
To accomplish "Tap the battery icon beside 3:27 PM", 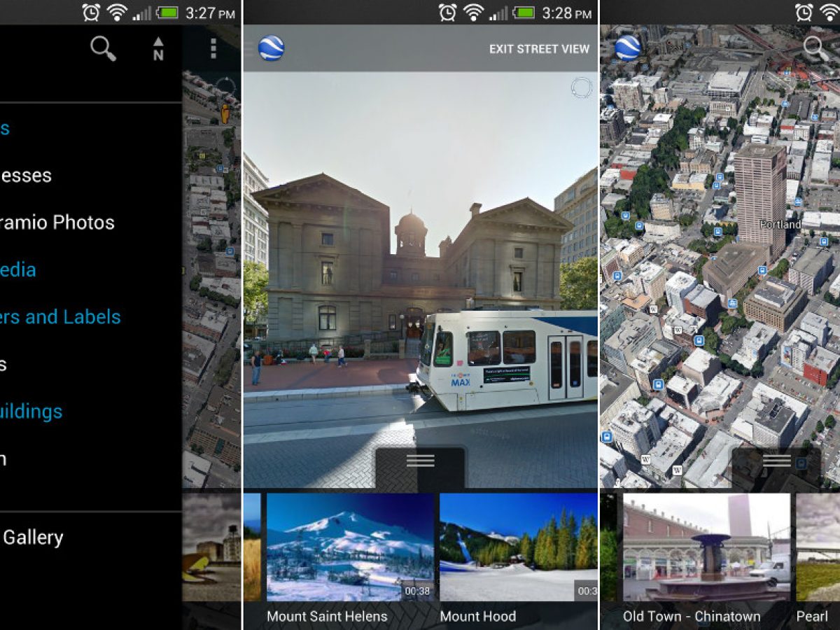I will [x=167, y=13].
